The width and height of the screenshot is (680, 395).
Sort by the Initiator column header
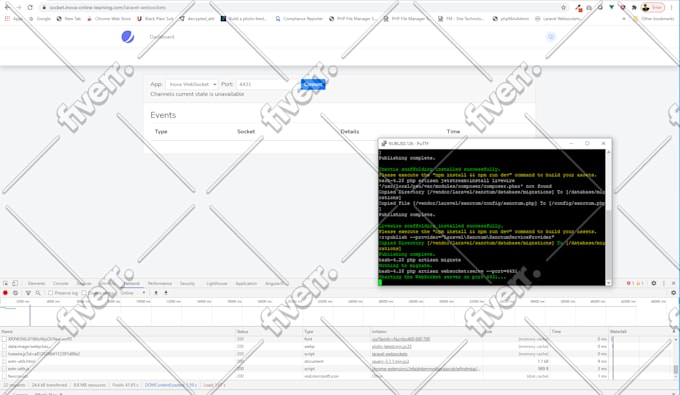[426, 331]
